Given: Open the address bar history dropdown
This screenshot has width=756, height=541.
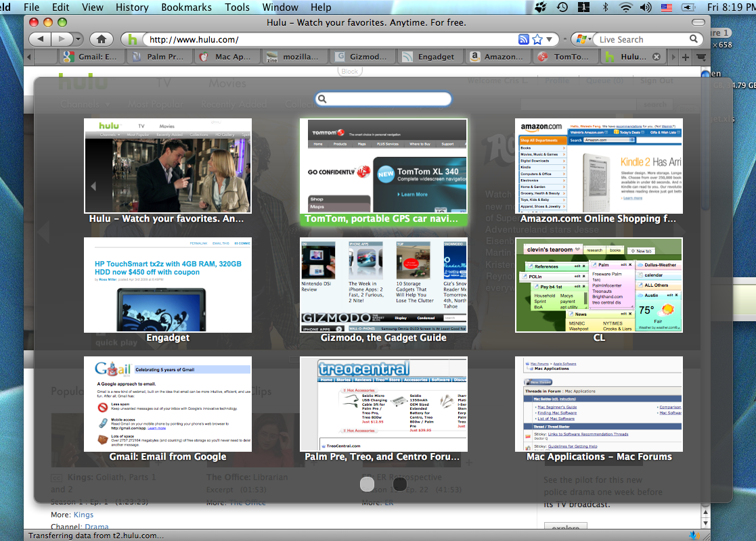Looking at the screenshot, I should click(550, 39).
